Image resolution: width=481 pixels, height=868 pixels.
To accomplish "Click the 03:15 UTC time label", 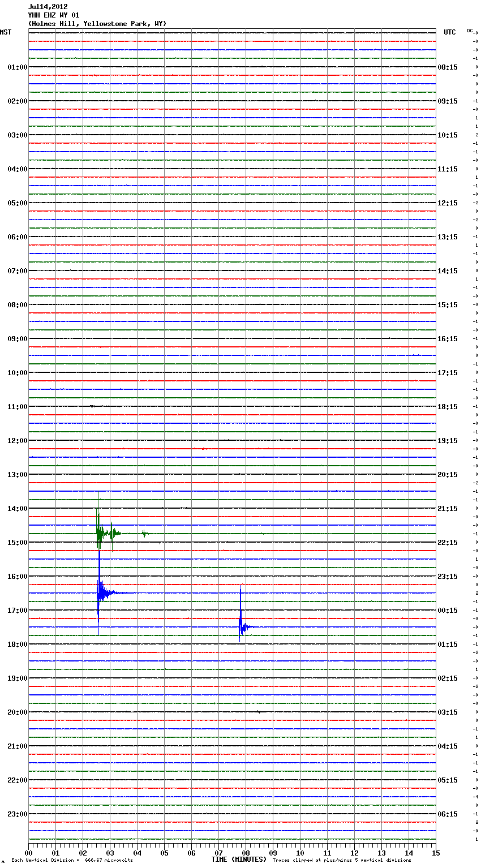I will 448,712.
